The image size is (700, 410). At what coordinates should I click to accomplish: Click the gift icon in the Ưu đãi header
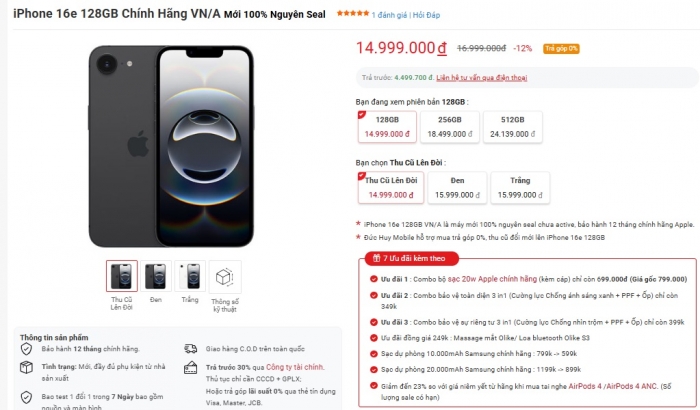376,258
